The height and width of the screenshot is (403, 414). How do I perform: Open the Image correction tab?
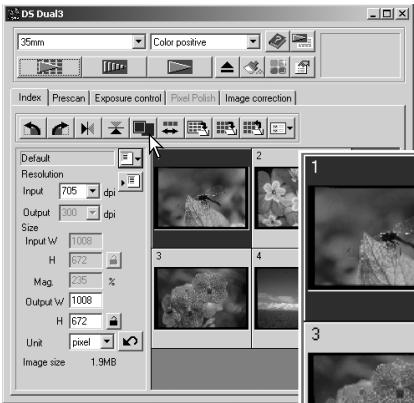coord(258,98)
